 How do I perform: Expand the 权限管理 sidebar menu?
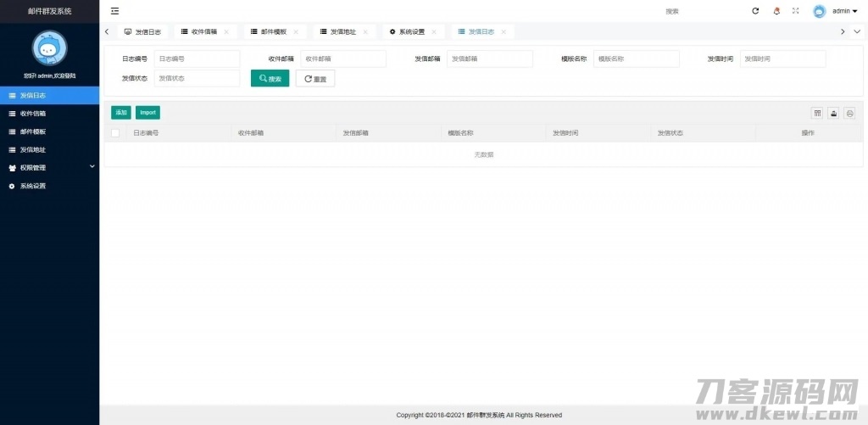point(49,168)
